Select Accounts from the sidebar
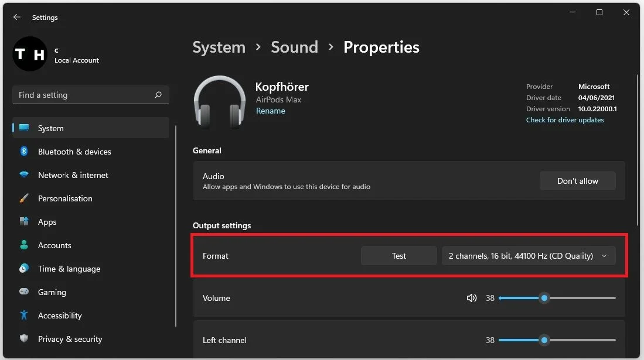The width and height of the screenshot is (644, 360). coord(54,245)
